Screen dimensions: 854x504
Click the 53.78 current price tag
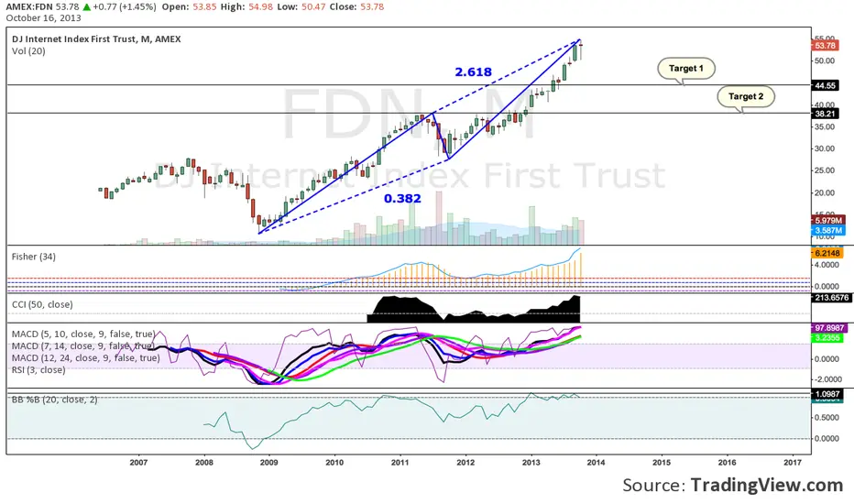coord(825,46)
